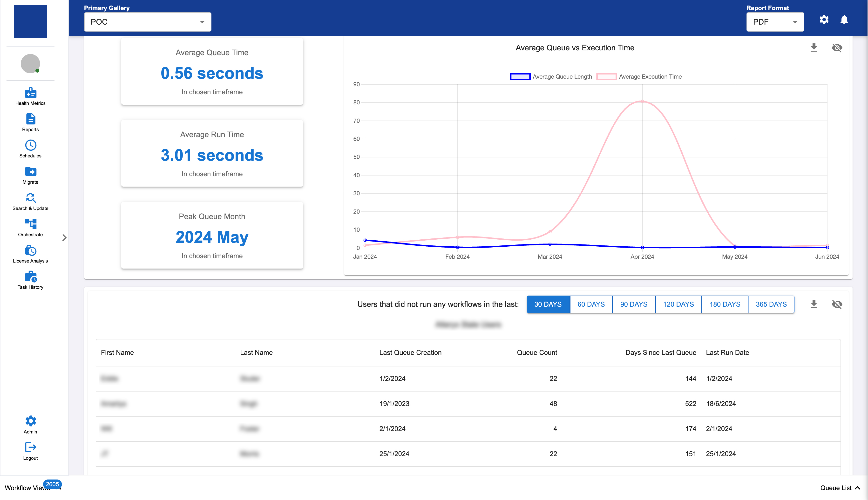Screen dimensions: 868x500
Task: Go to Schedules in the sidebar
Action: pyautogui.click(x=30, y=146)
